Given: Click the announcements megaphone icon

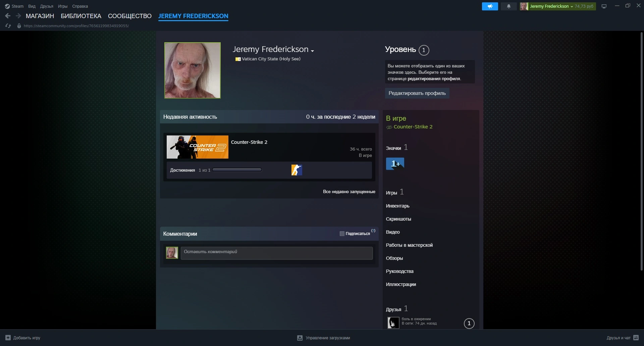Looking at the screenshot, I should pos(490,6).
